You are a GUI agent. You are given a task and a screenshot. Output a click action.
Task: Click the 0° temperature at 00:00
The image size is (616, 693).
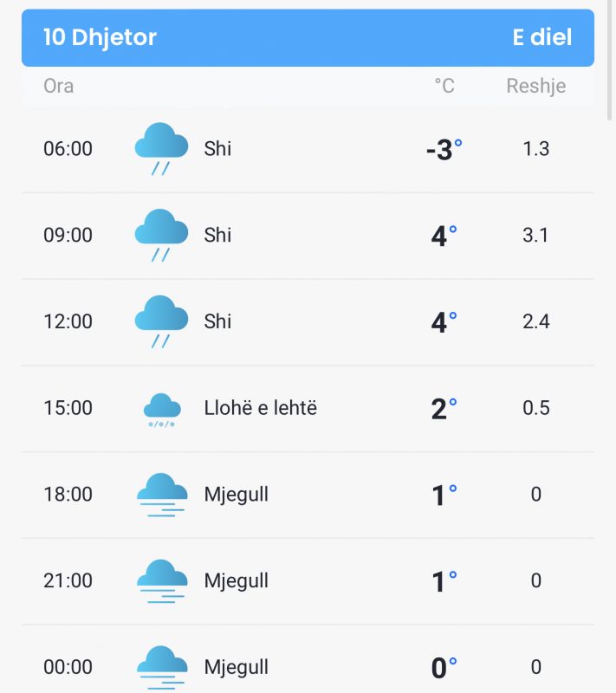click(x=444, y=667)
